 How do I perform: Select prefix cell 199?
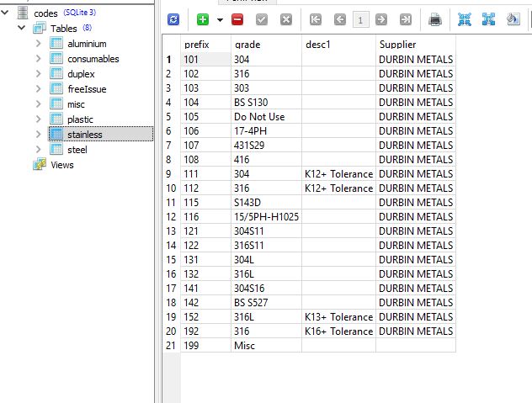pos(205,345)
